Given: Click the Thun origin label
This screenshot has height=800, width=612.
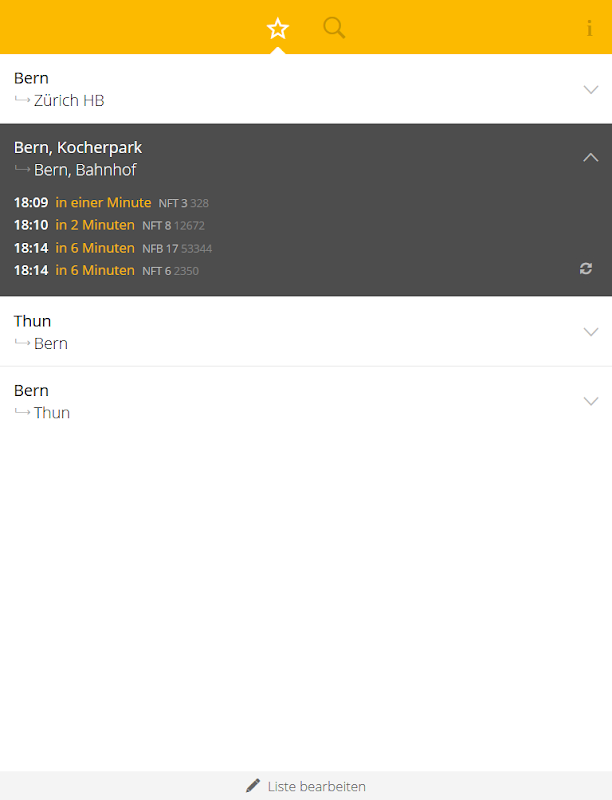Looking at the screenshot, I should 32,321.
